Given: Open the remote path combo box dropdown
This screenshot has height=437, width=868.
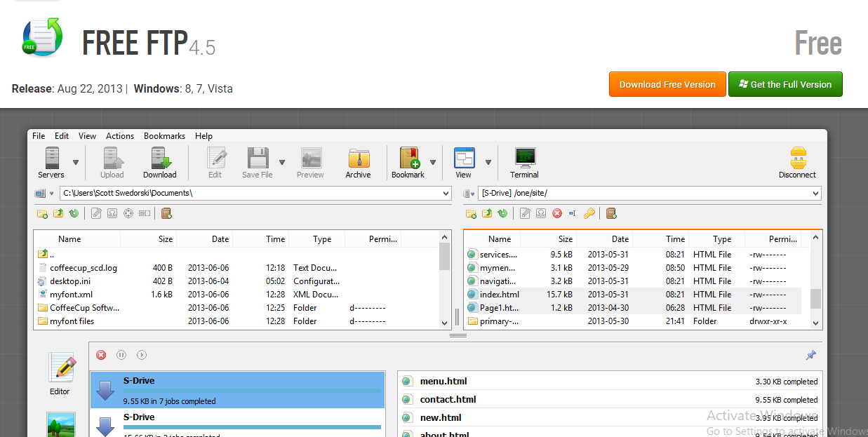Looking at the screenshot, I should 815,194.
